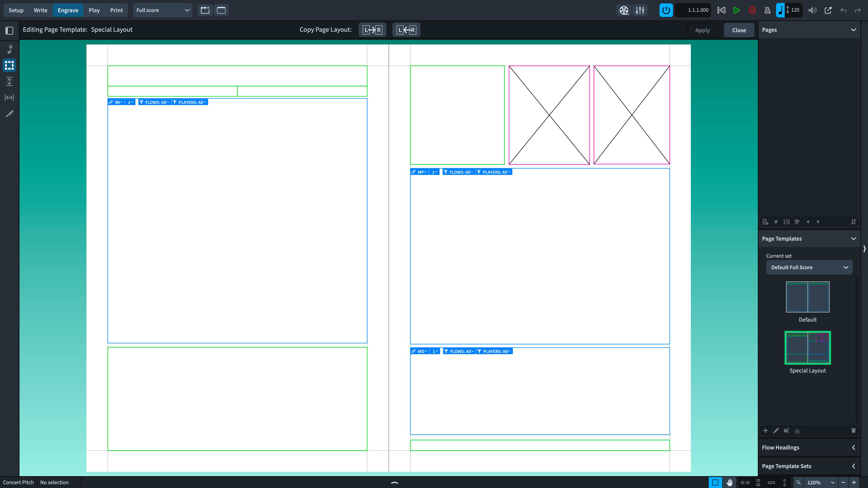
Task: Add a new page template
Action: point(765,430)
